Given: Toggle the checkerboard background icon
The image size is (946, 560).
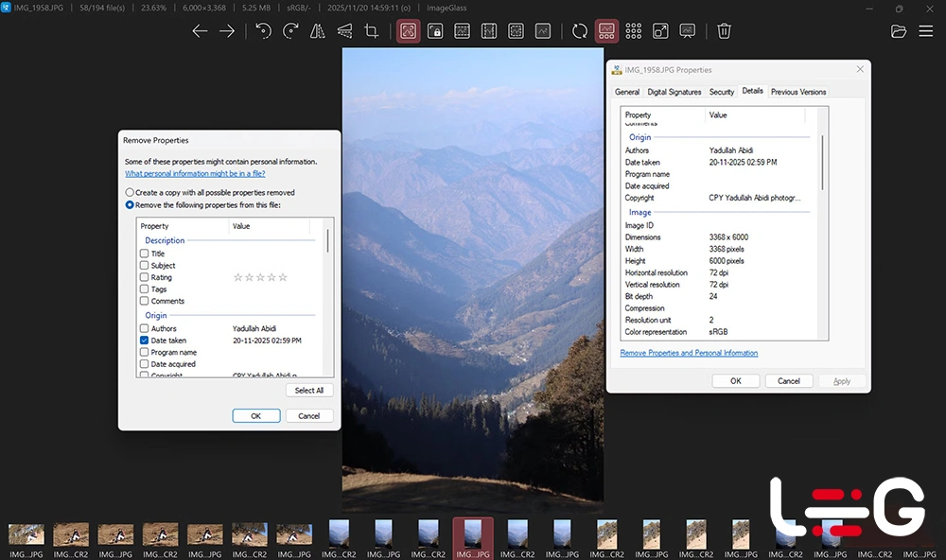Looking at the screenshot, I should tap(634, 31).
